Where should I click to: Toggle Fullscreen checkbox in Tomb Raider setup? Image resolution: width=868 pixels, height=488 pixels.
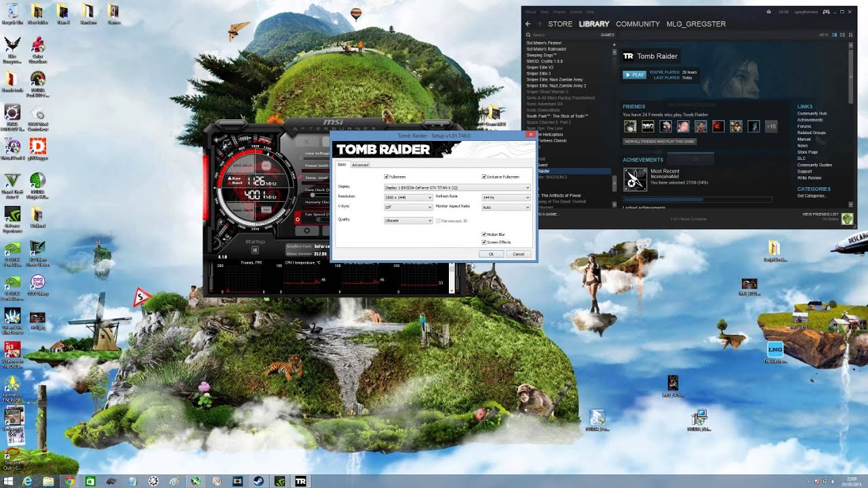pyautogui.click(x=387, y=177)
